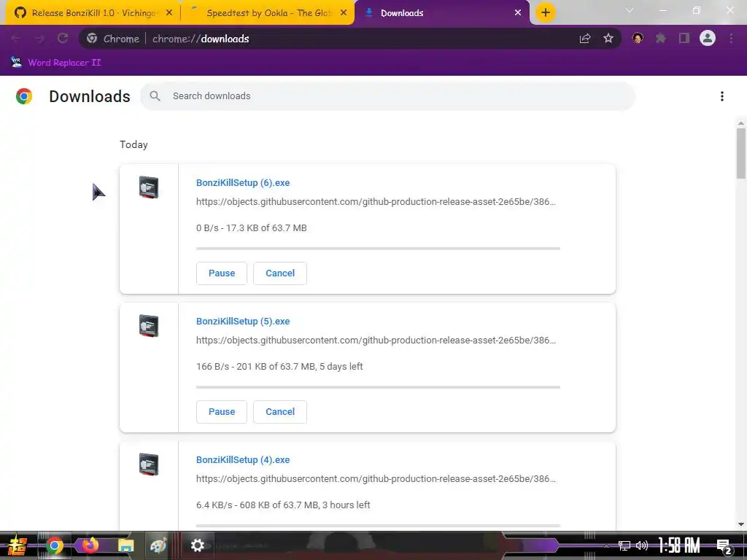Click the BonziKillSetup (6).exe progress bar
Image resolution: width=747 pixels, height=560 pixels.
[x=379, y=249]
